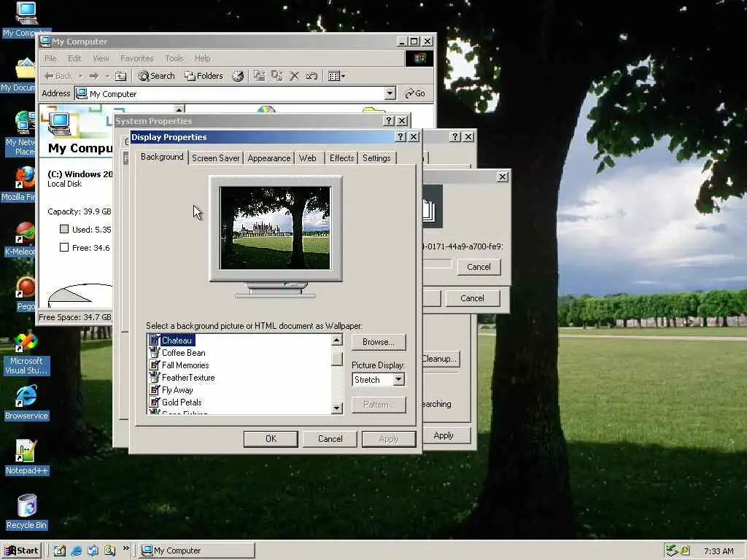
Task: Open the Tools menu in My Computer
Action: 174,58
